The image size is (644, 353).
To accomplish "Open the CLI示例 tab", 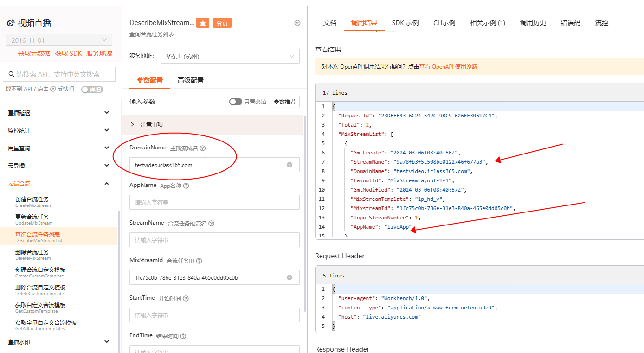I will [444, 23].
